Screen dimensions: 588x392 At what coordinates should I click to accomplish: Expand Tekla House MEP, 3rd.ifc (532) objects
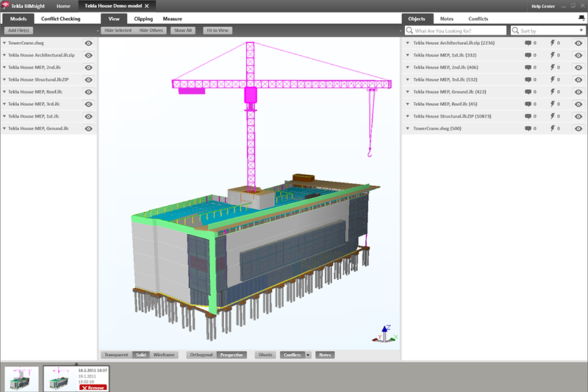[x=408, y=79]
